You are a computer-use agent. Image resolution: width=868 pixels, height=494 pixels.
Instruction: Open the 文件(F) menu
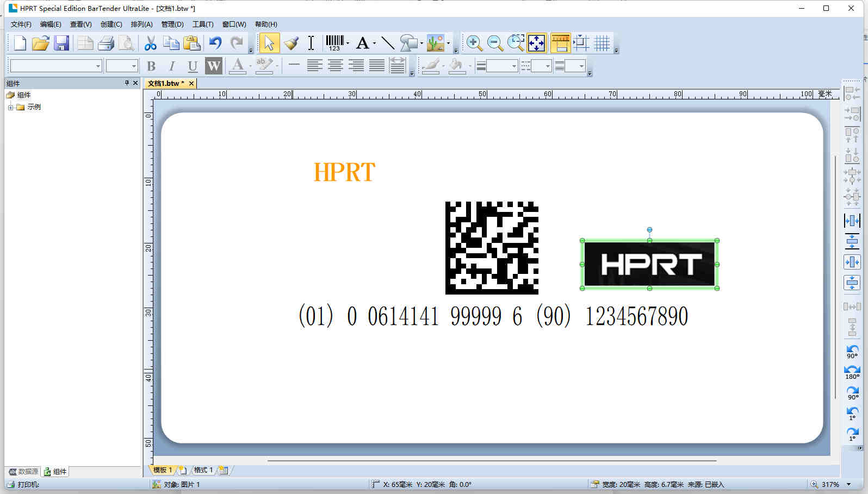click(21, 24)
